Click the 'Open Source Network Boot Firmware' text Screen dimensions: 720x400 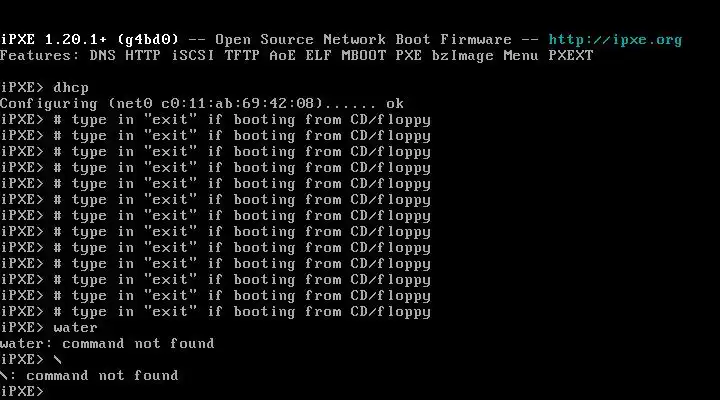[x=363, y=39]
